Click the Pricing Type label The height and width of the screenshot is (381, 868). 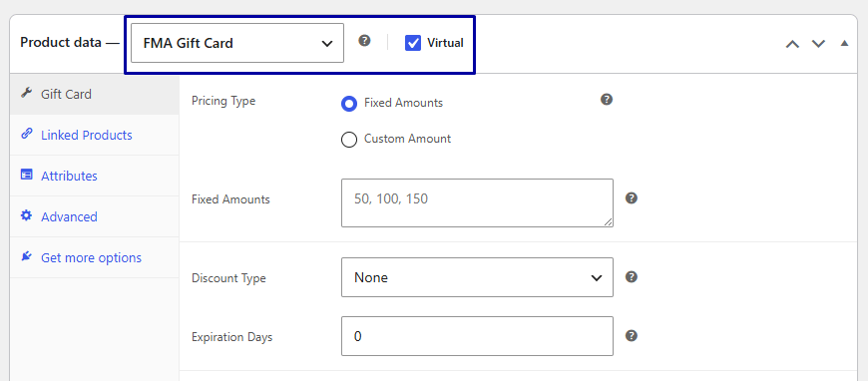click(223, 102)
